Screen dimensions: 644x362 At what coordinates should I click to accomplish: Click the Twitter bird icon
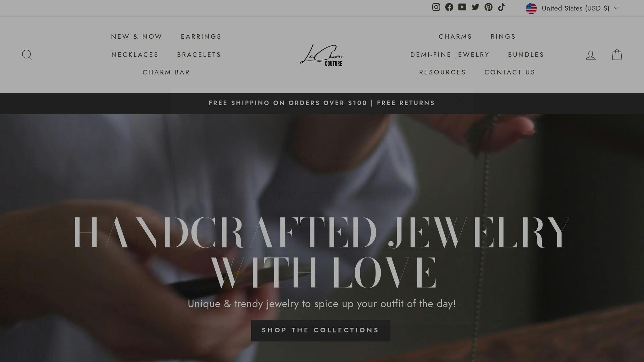(x=475, y=7)
